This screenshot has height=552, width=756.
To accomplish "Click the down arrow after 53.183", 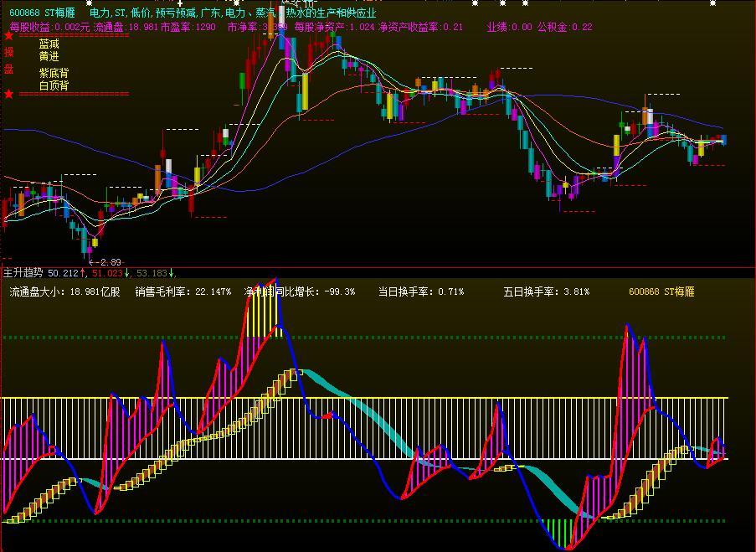I will pos(172,273).
